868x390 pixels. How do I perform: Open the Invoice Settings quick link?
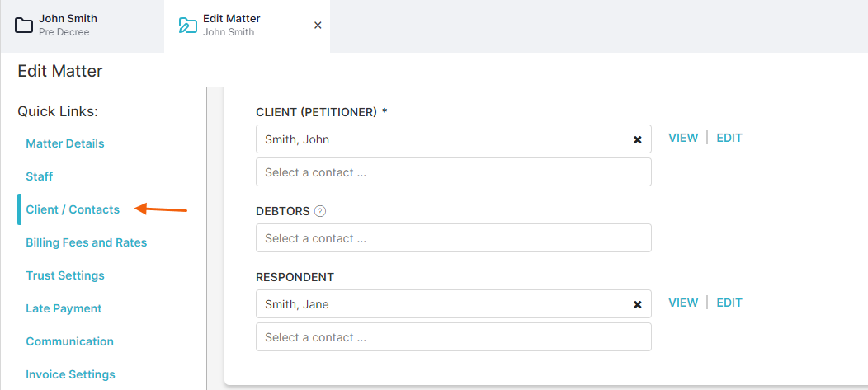70,374
